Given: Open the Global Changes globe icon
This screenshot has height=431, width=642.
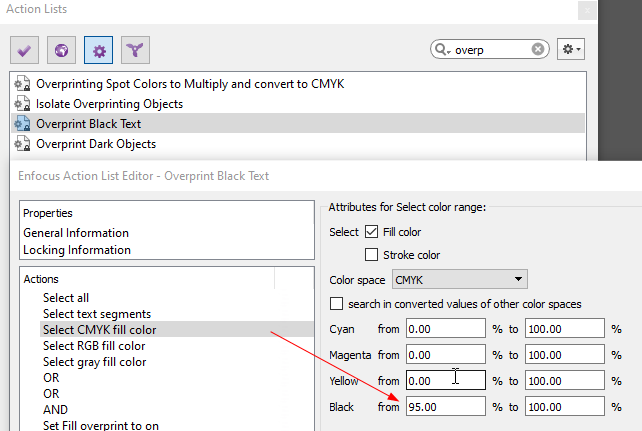Looking at the screenshot, I should pos(61,50).
